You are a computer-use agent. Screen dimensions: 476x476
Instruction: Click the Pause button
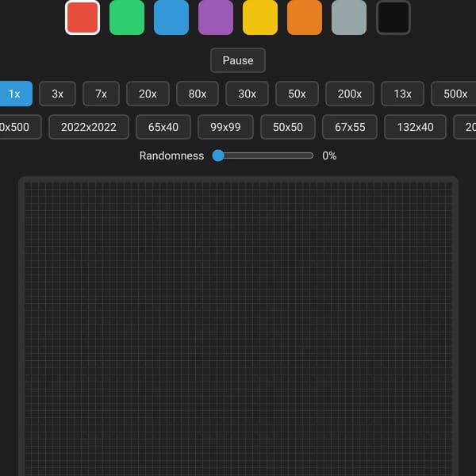click(238, 60)
